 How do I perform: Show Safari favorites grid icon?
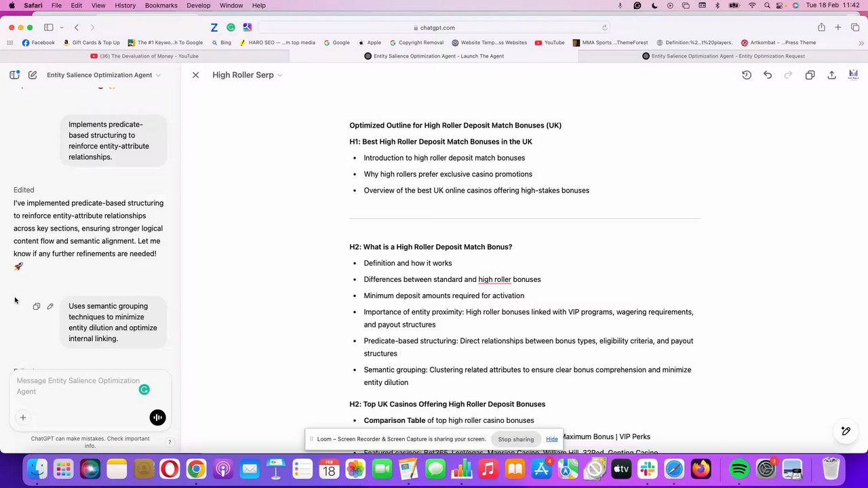9,43
